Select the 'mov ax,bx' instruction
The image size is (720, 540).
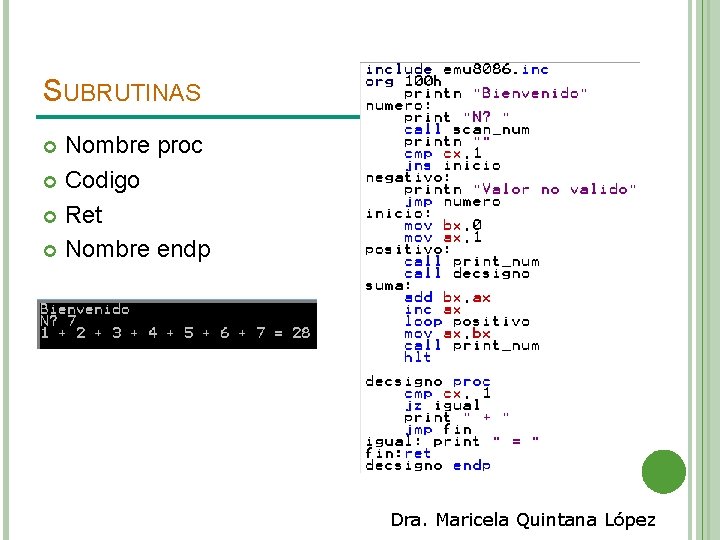pos(447,333)
